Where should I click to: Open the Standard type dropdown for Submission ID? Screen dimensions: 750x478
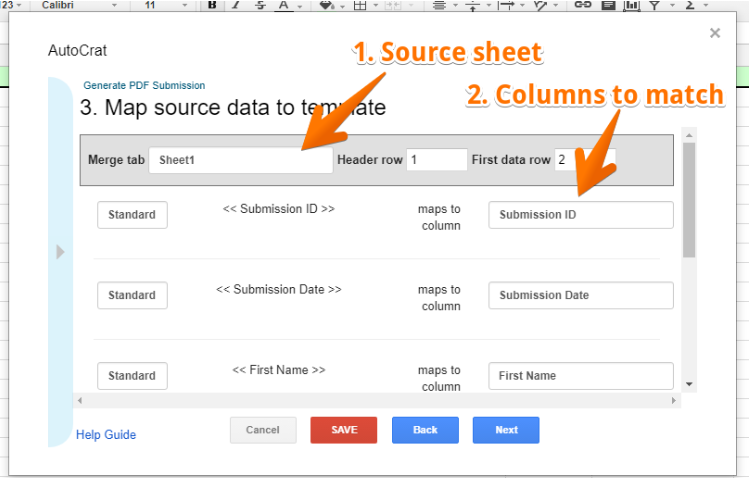click(x=132, y=215)
